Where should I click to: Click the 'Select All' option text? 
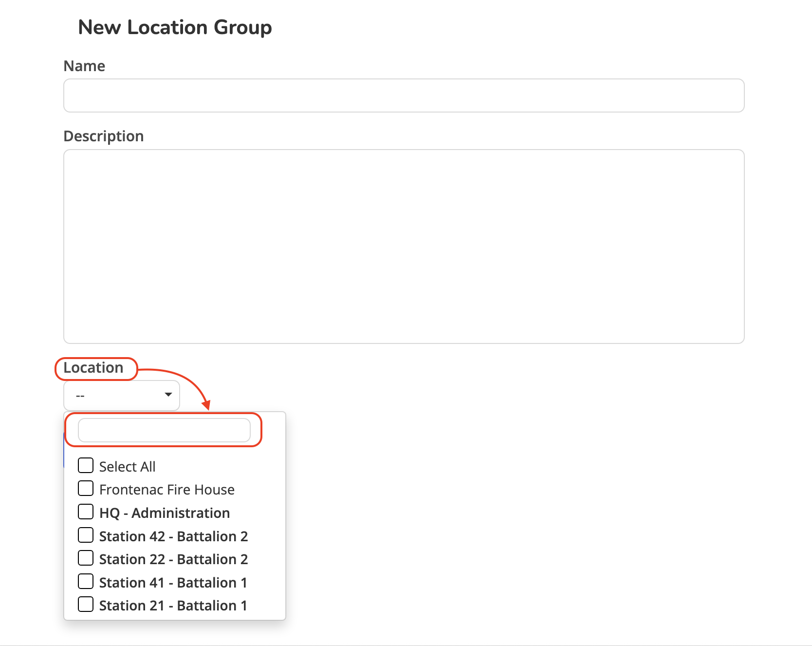point(128,467)
